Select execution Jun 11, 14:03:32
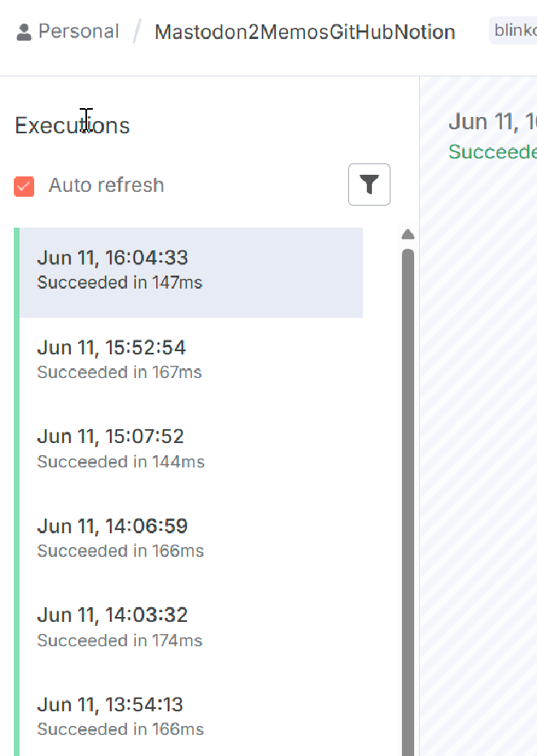The height and width of the screenshot is (756, 537). click(x=191, y=628)
